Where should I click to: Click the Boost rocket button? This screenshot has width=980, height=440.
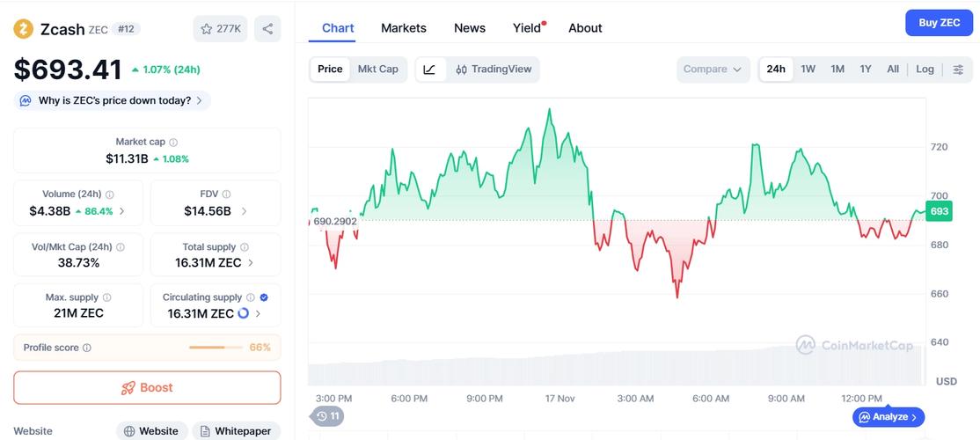tap(147, 387)
